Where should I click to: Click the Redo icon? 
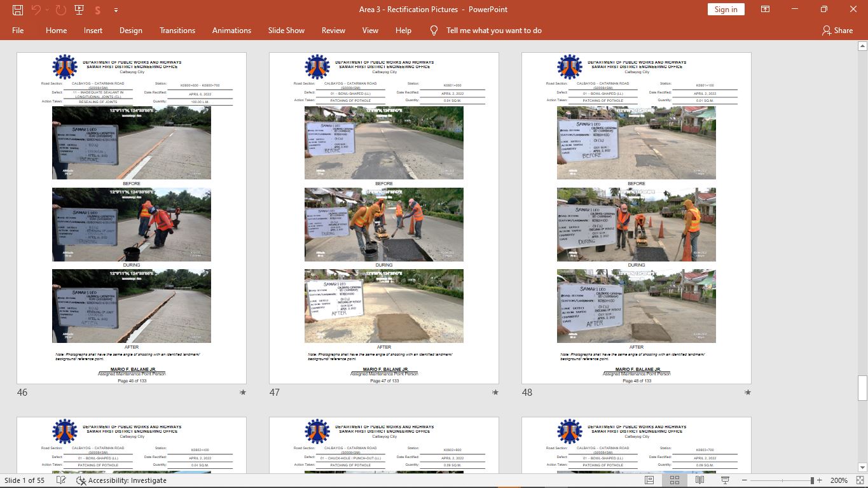[60, 10]
